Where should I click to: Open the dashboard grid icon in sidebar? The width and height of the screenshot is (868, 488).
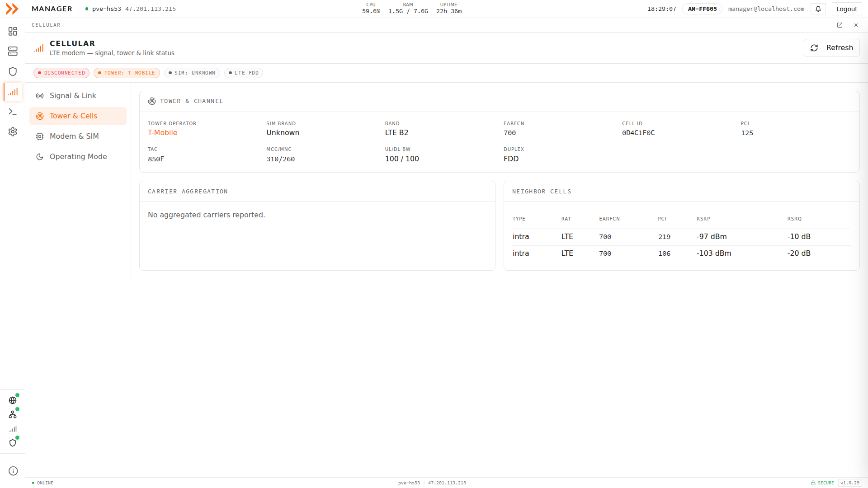click(x=13, y=31)
